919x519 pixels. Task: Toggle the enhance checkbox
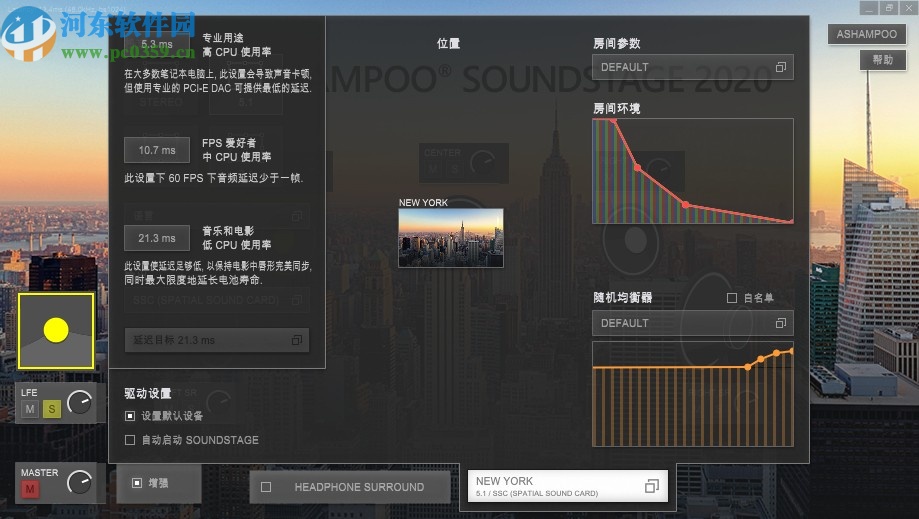pos(137,483)
